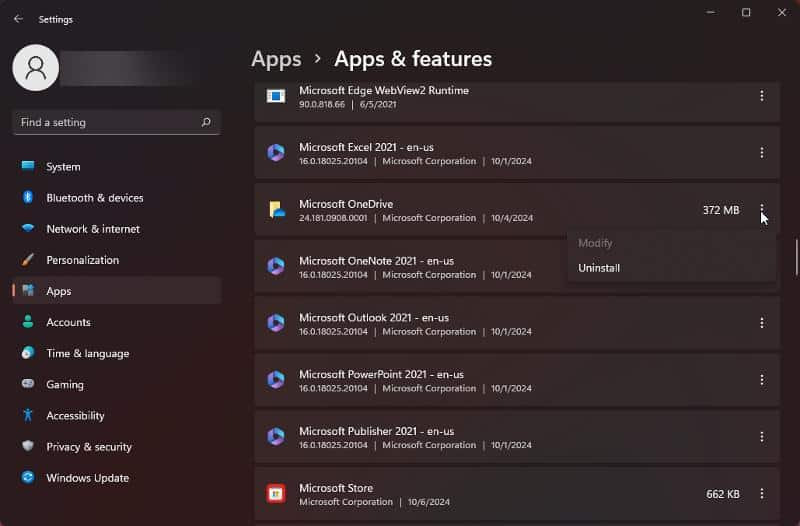Screen dimensions: 800x526
Task: Click the System monitor icon
Action: tap(28, 166)
